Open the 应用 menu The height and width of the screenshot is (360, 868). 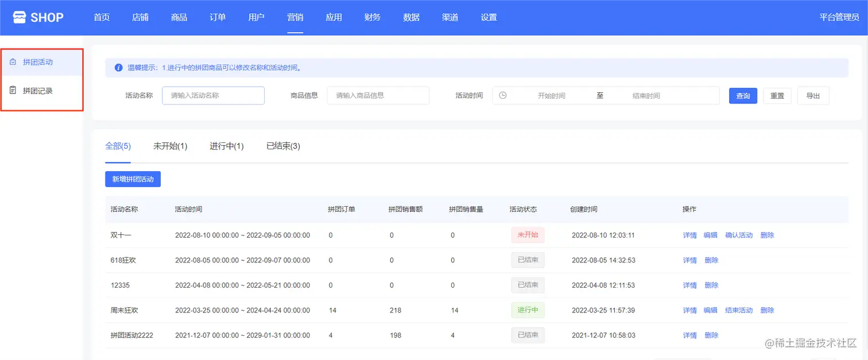pos(334,17)
